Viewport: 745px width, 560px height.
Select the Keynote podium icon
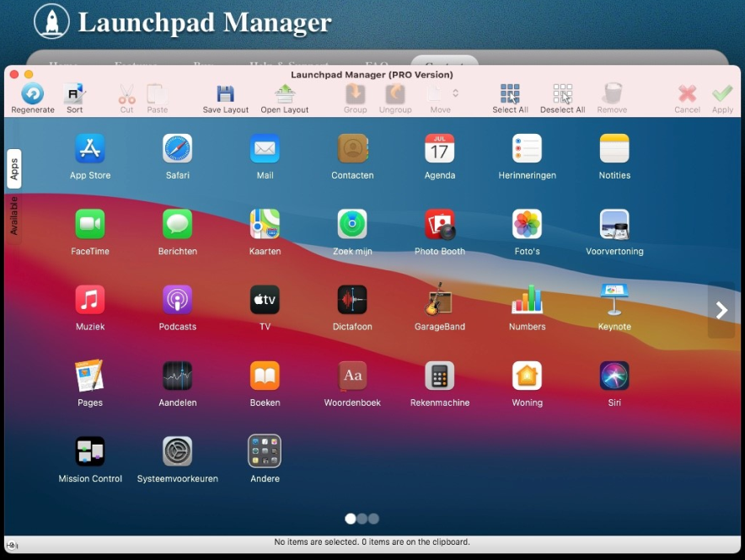tap(614, 300)
